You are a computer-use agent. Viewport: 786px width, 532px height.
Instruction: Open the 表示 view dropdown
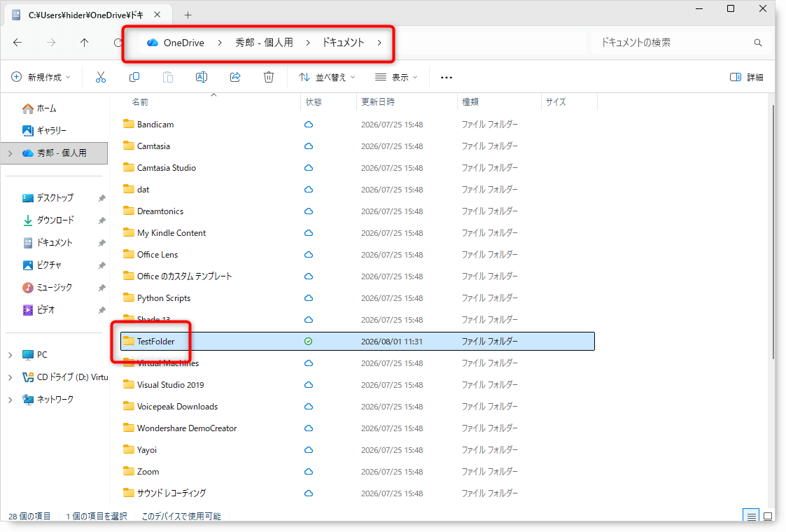click(x=396, y=77)
